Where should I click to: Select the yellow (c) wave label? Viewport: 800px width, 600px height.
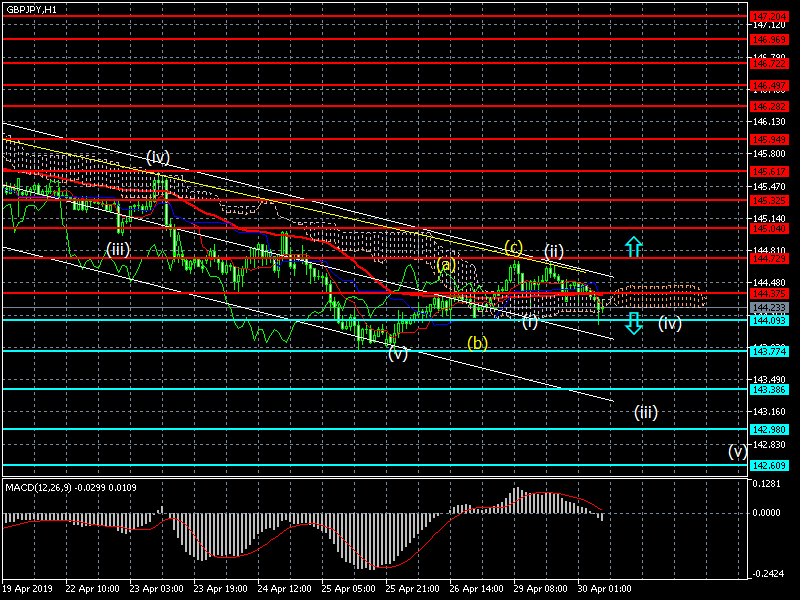pos(514,247)
